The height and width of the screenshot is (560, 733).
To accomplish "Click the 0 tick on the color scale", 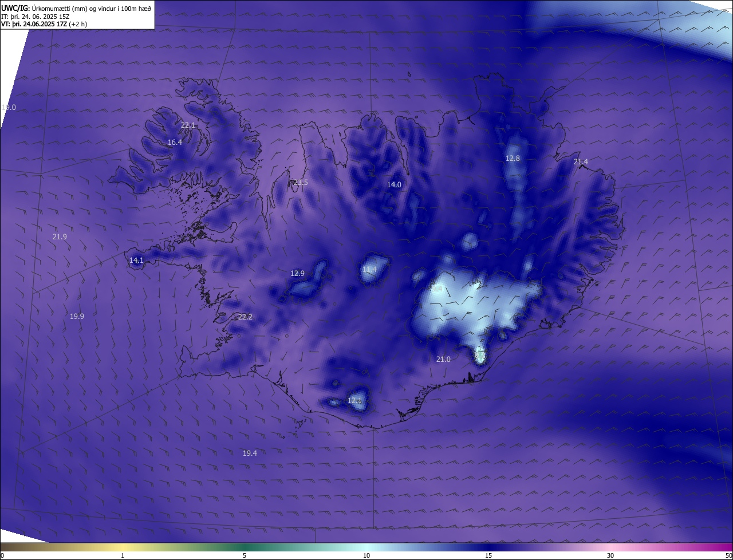I will tap(2, 555).
